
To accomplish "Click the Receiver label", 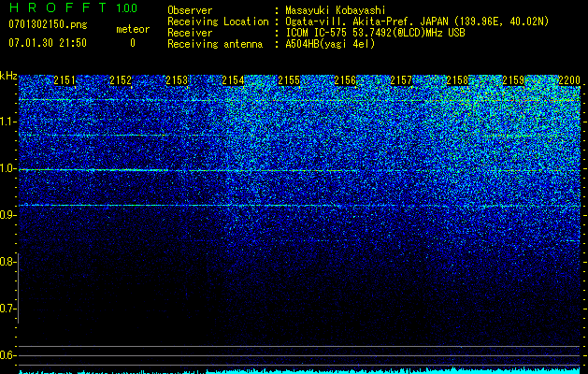I will pos(190,33).
